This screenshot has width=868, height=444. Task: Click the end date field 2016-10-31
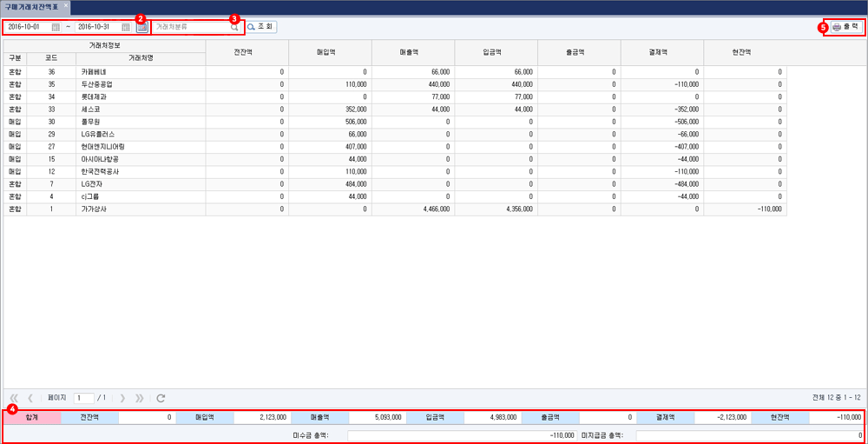point(98,27)
